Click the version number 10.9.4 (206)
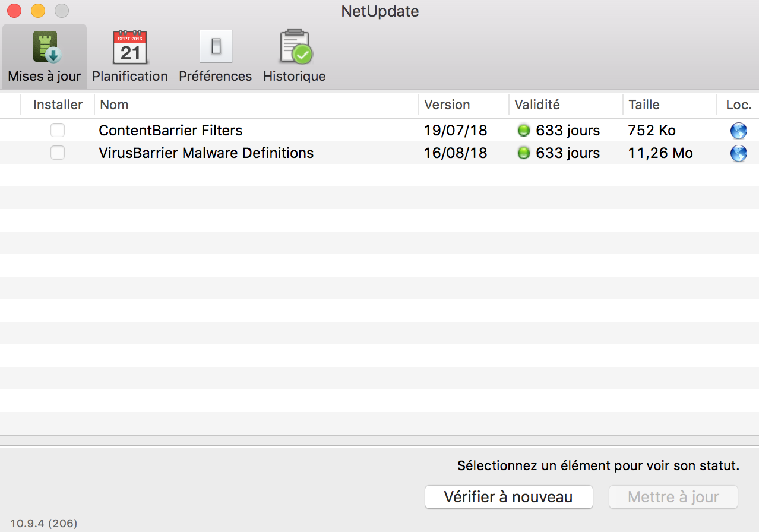The image size is (759, 532). point(44,524)
